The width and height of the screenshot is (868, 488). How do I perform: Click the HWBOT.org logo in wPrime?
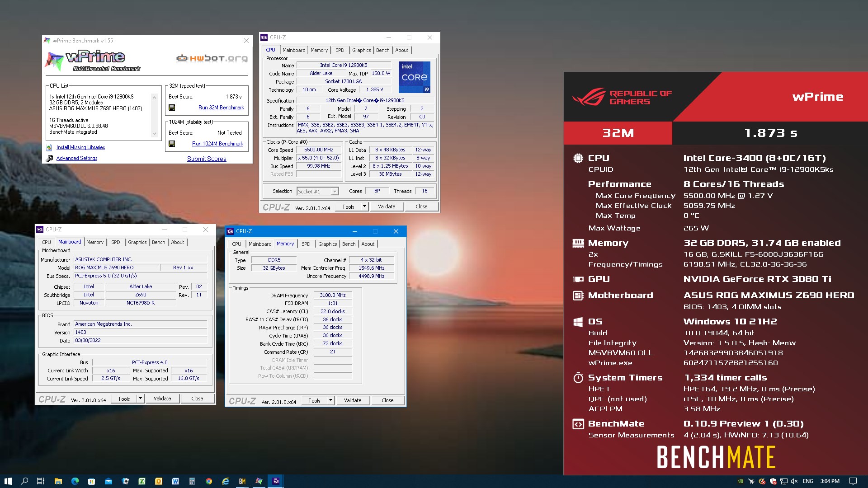tap(212, 58)
